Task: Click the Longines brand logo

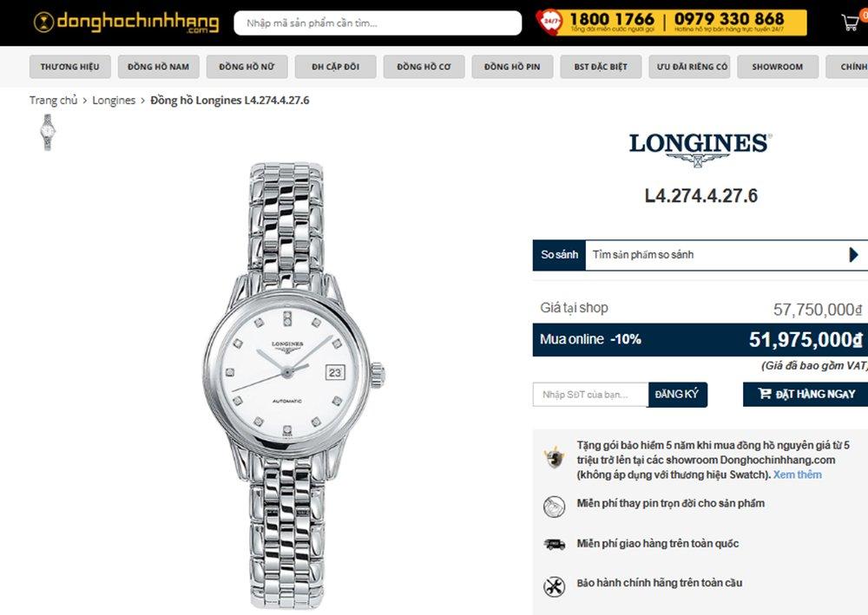Action: 700,149
